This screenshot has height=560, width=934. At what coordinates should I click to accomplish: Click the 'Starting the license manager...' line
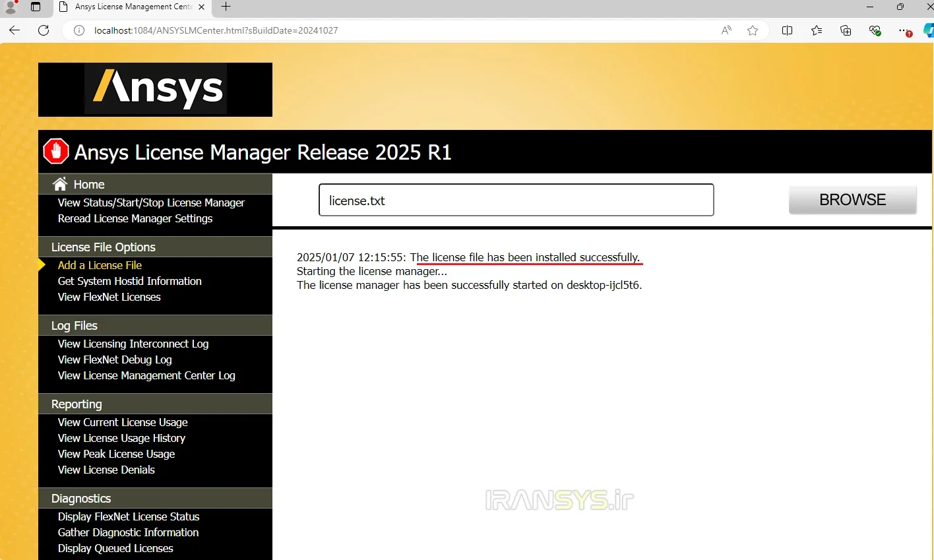click(372, 271)
